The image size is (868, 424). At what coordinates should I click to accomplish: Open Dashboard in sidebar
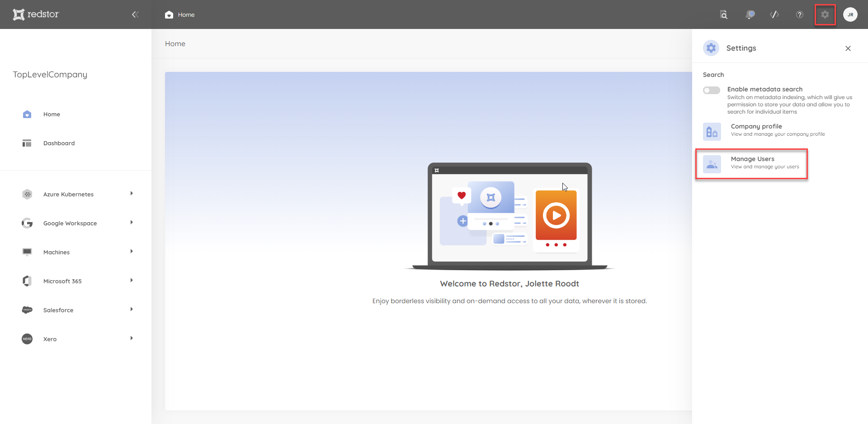coord(59,143)
